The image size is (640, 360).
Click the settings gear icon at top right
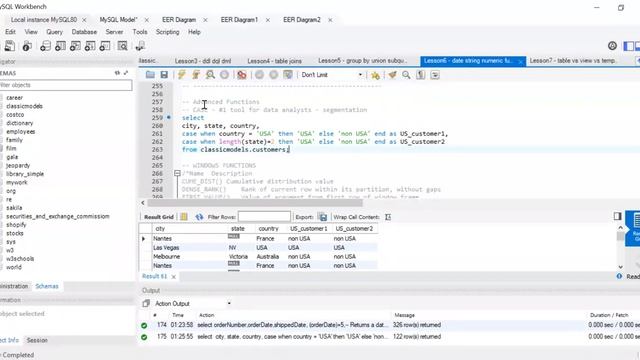[x=612, y=46]
